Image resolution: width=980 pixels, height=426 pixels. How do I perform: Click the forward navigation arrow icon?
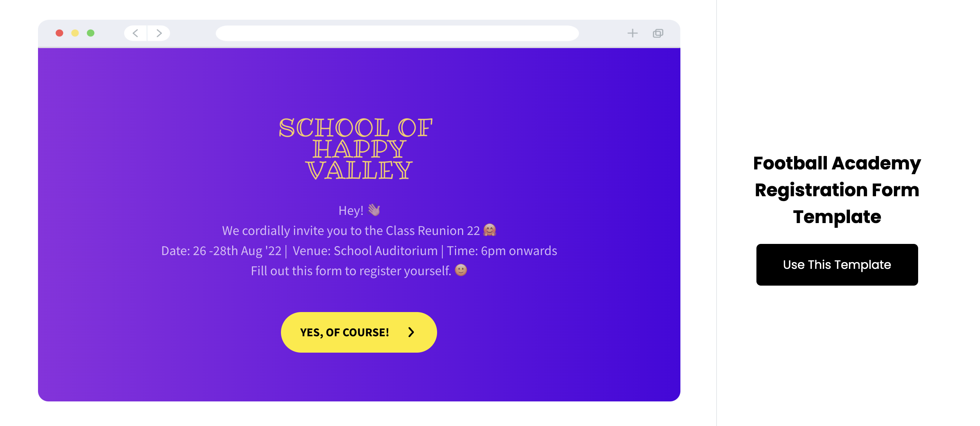coord(159,33)
